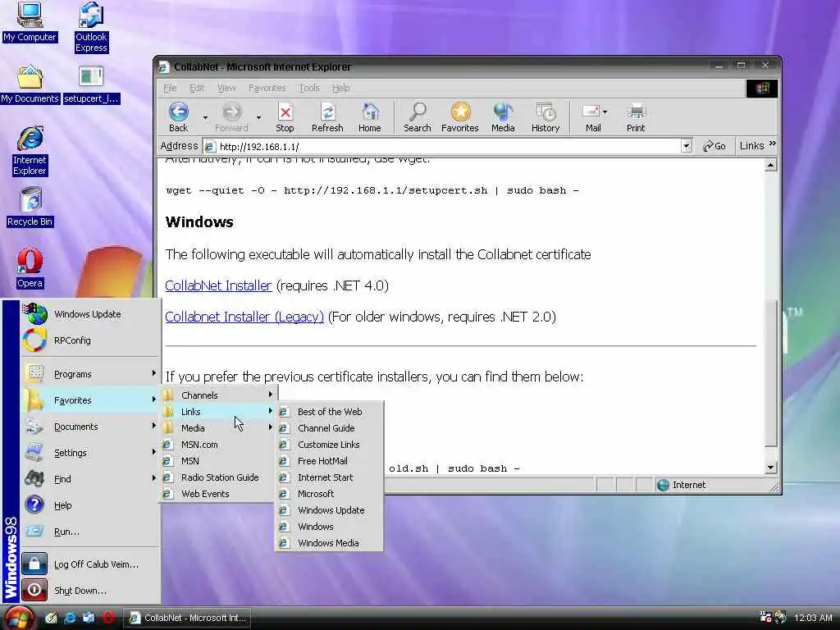Open Help from Start menu

point(90,505)
